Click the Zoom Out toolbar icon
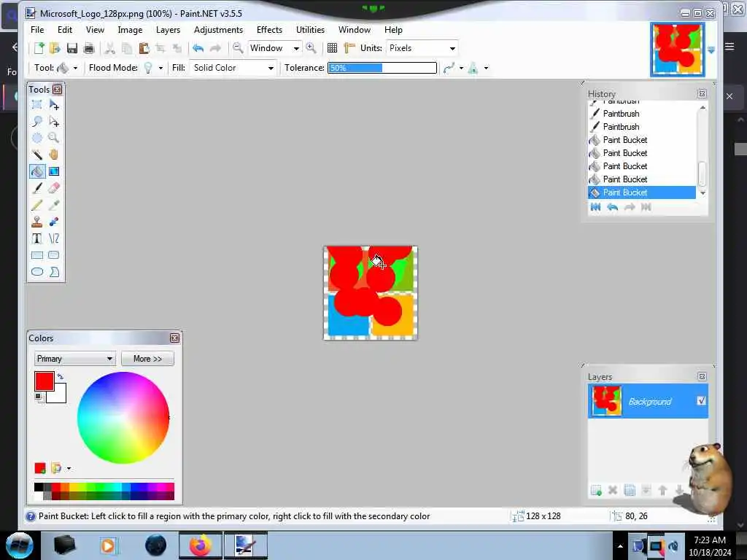 tap(238, 48)
